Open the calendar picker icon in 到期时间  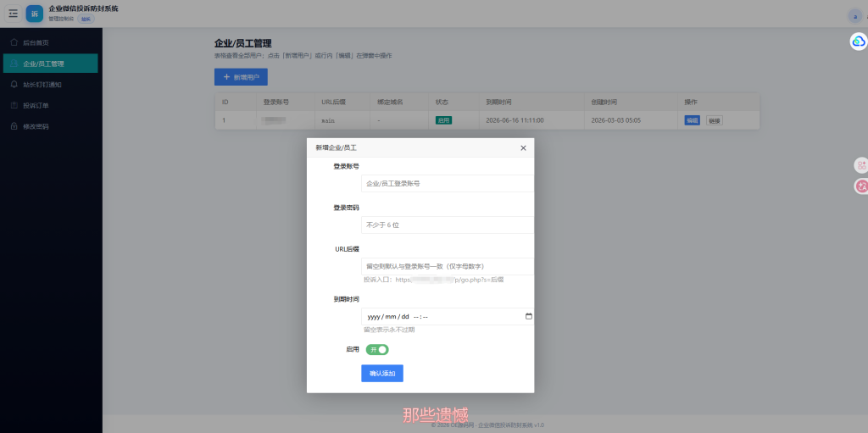coord(529,316)
